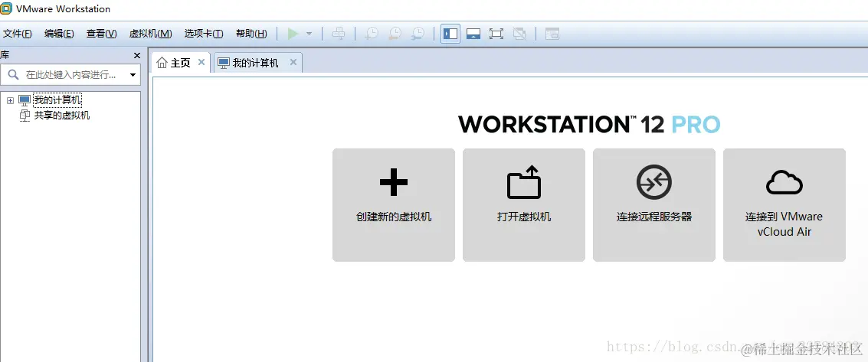Click the Unity mode toolbar icon
The image size is (868, 362).
(x=519, y=34)
